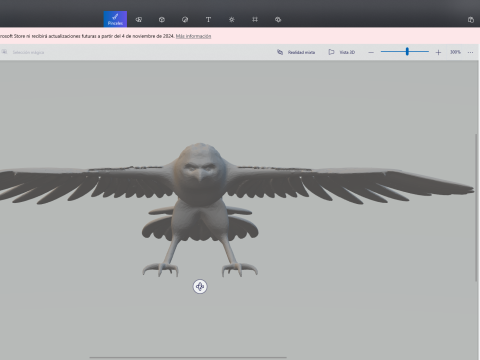
Task: Open the Canvas crop tool
Action: point(255,20)
